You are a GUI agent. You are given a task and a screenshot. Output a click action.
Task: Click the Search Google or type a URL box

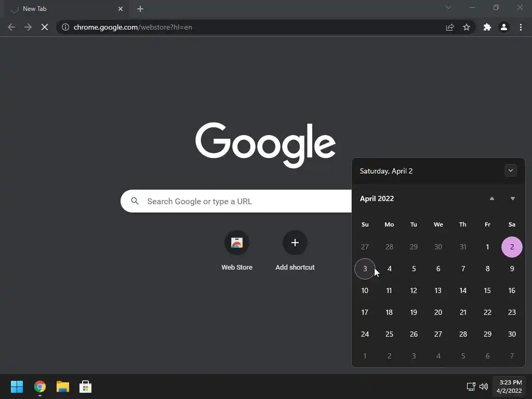pyautogui.click(x=236, y=201)
